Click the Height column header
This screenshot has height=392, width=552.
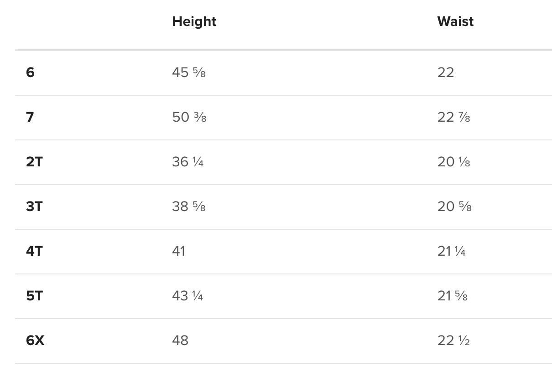pos(194,21)
